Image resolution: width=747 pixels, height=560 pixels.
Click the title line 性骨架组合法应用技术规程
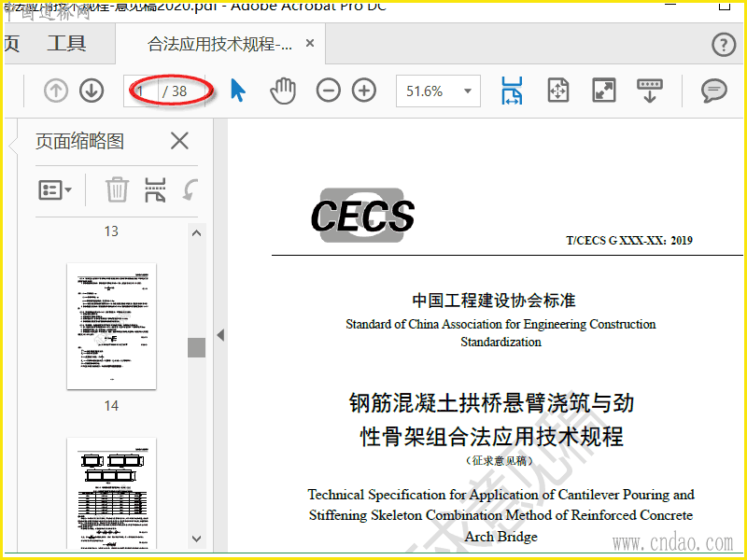point(492,436)
